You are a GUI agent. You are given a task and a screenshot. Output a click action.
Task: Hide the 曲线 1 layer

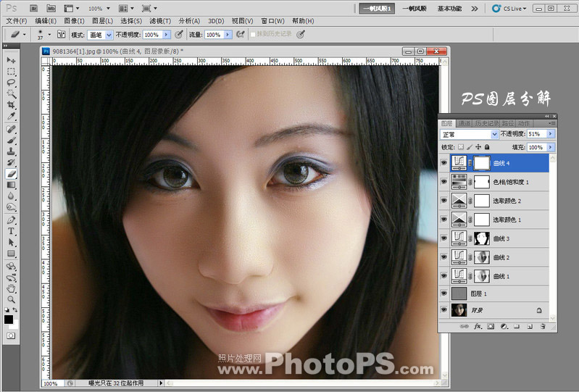point(443,276)
